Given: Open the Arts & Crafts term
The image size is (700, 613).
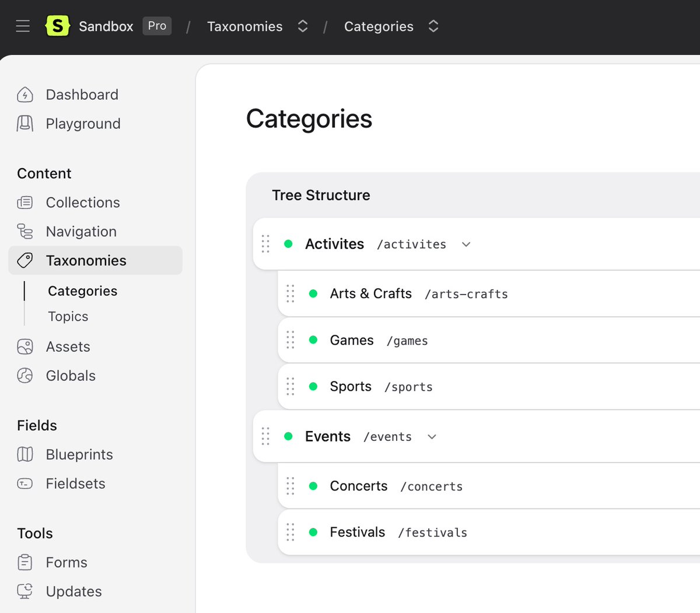Looking at the screenshot, I should click(x=371, y=293).
